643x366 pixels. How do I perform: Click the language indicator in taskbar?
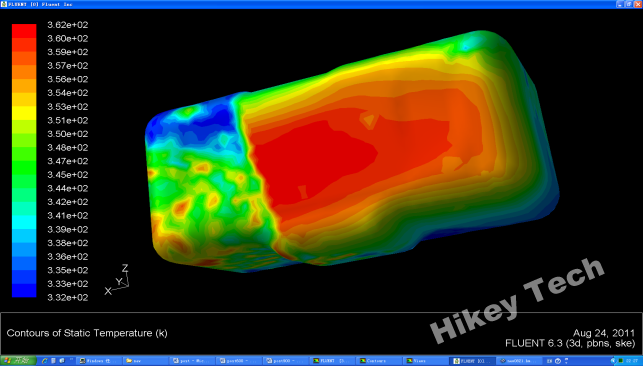[x=549, y=361]
